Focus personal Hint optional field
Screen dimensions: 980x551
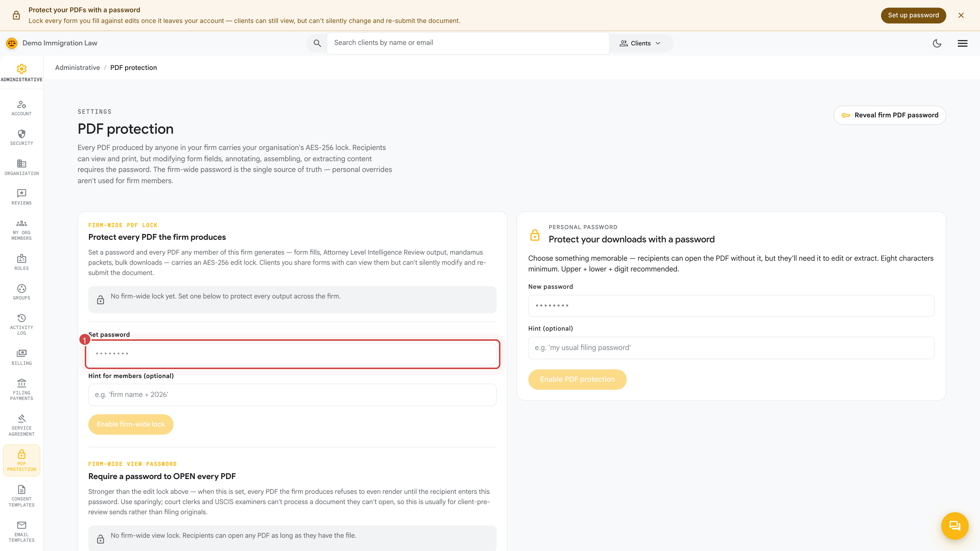click(731, 347)
